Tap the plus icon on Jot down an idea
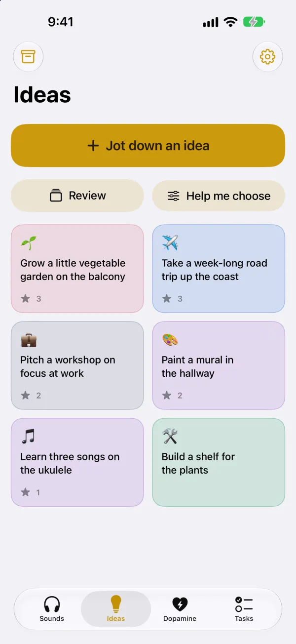This screenshot has height=644, width=296. pyautogui.click(x=93, y=146)
